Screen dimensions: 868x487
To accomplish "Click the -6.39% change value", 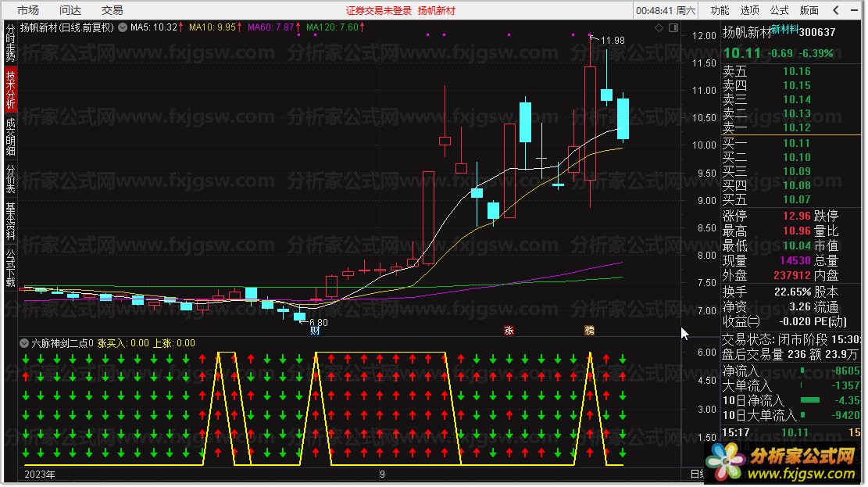I will 816,54.
